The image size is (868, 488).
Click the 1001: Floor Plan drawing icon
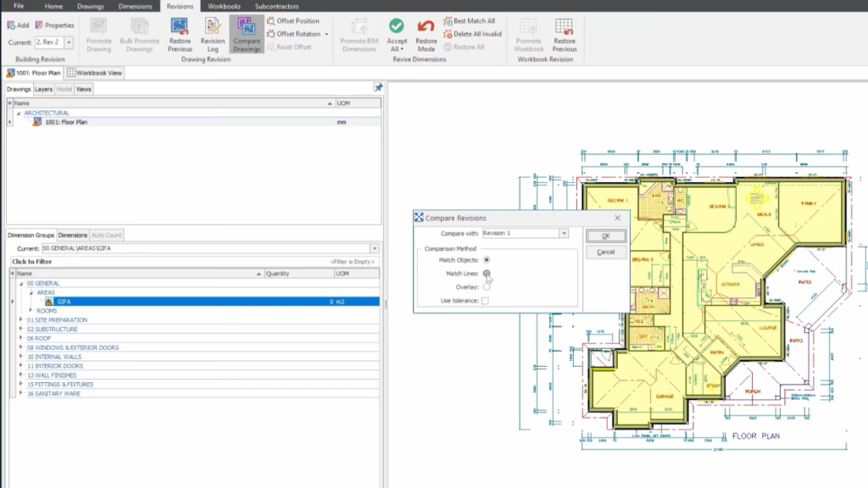(x=36, y=122)
